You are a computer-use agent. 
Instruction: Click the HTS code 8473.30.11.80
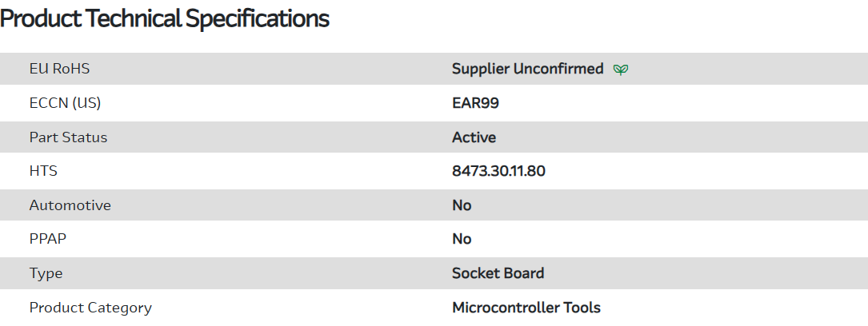tap(498, 171)
